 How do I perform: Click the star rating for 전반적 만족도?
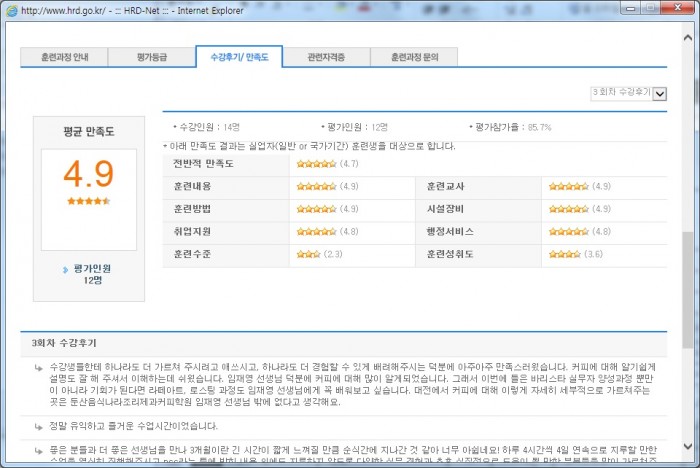click(316, 163)
